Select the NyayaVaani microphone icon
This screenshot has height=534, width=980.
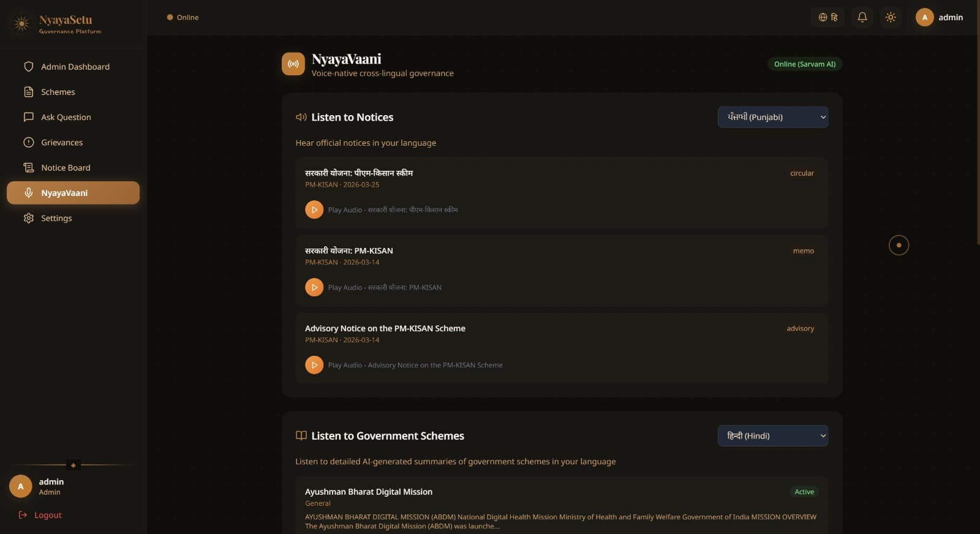point(29,192)
